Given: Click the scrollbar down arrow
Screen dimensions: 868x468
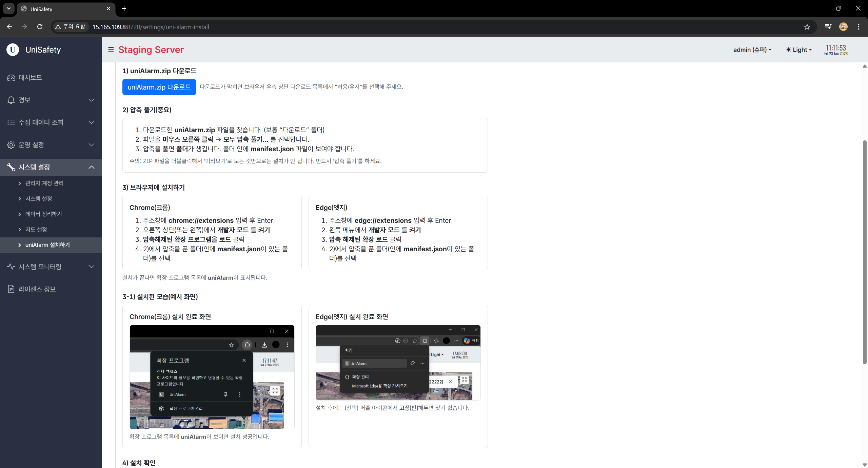Looking at the screenshot, I should coord(865,465).
